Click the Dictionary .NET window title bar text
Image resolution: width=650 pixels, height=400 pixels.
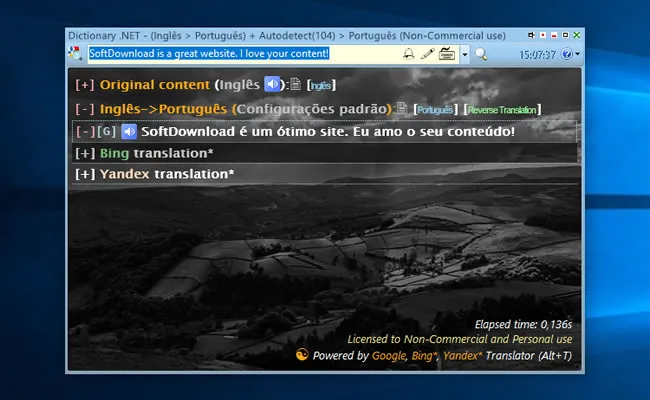pyautogui.click(x=287, y=36)
